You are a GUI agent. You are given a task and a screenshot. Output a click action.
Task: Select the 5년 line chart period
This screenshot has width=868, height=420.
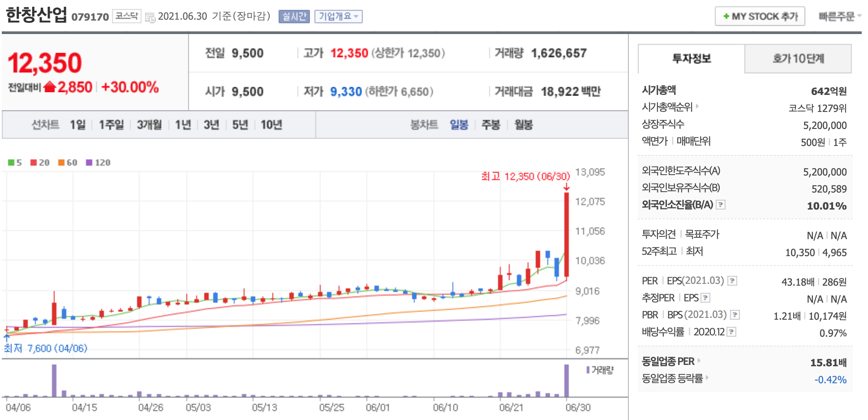pos(240,124)
